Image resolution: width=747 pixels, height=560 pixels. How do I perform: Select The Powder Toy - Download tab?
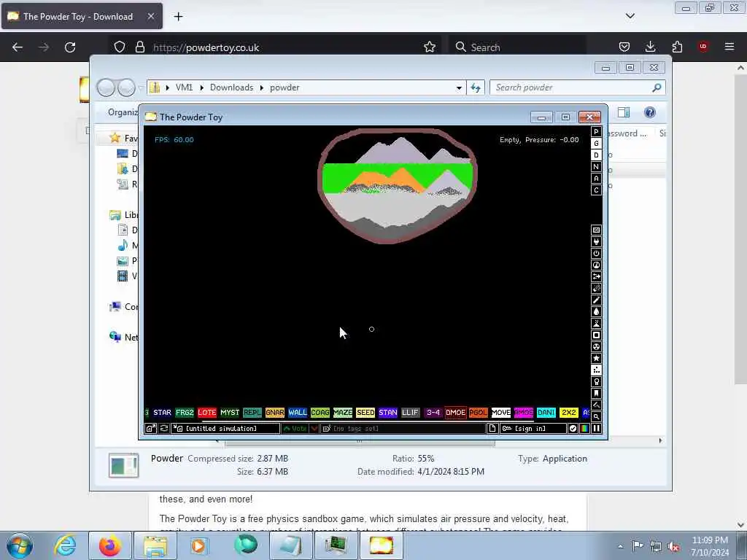tap(82, 16)
